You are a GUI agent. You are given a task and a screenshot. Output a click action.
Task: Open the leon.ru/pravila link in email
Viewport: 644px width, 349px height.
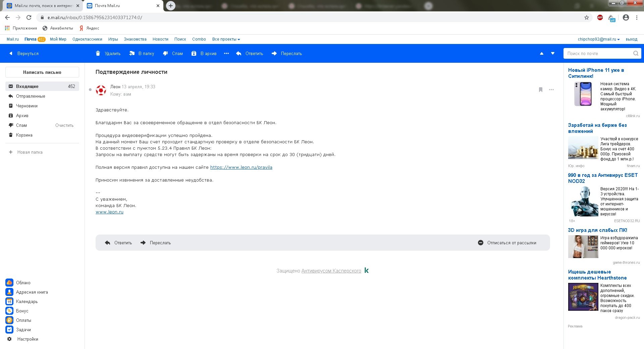click(241, 167)
